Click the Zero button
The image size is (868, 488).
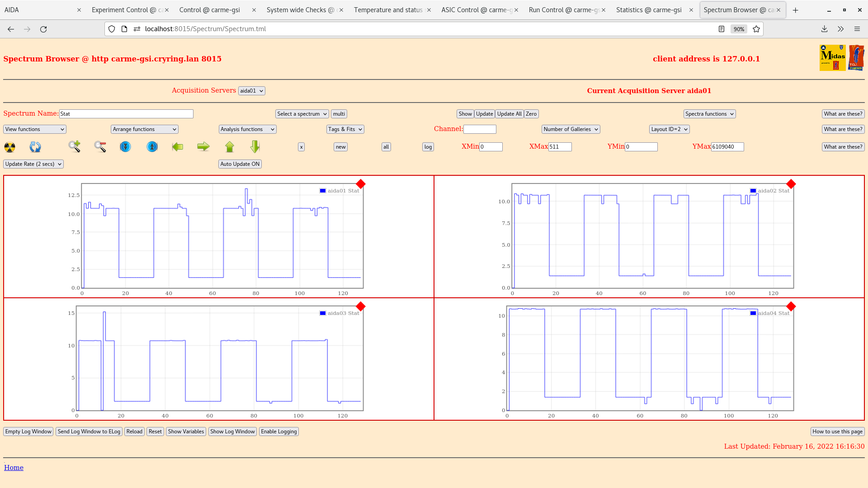pos(531,114)
